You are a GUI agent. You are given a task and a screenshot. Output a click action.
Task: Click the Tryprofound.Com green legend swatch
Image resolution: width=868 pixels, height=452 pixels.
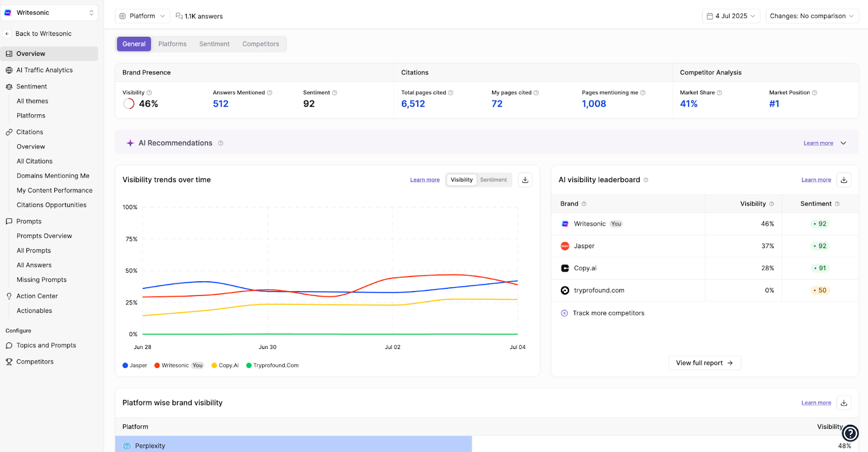(249, 365)
